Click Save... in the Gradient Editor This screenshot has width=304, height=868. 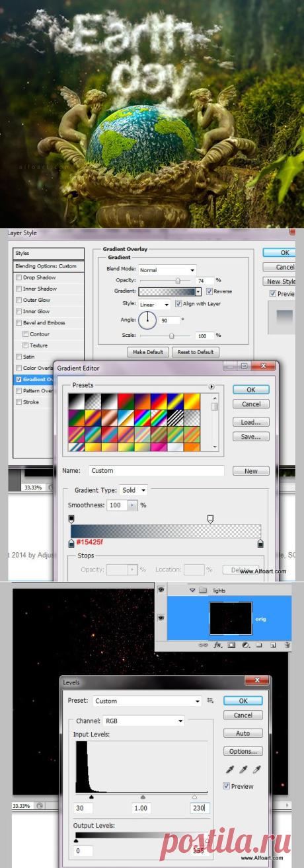point(250,437)
